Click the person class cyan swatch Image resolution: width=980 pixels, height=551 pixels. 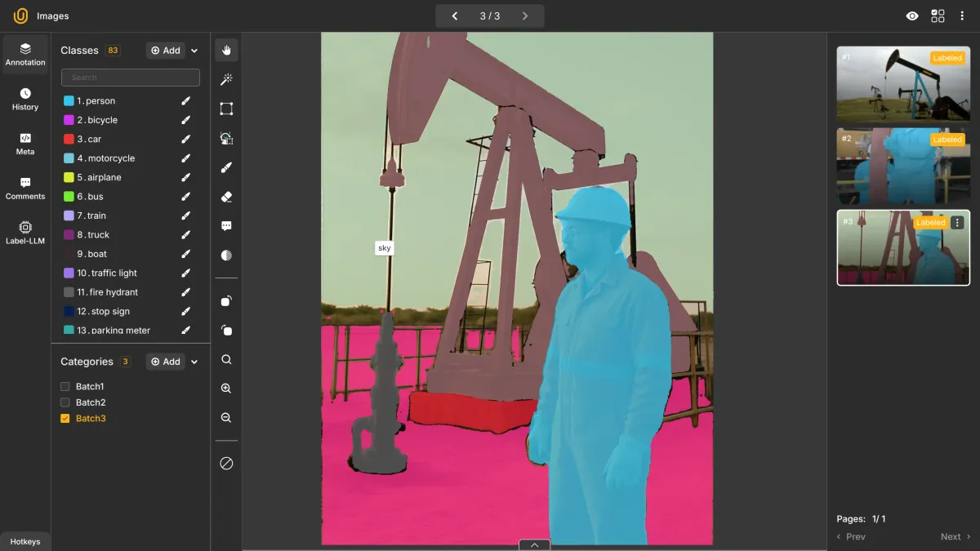(69, 101)
